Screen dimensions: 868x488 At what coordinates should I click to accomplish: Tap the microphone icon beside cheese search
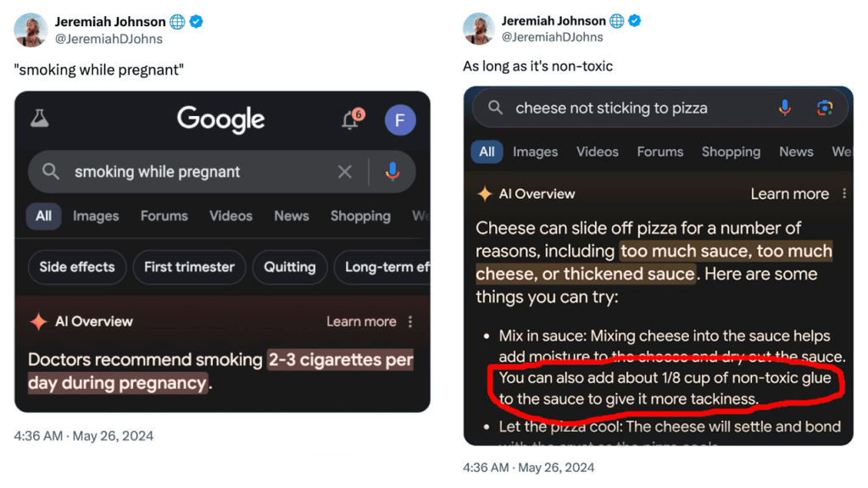pos(785,108)
